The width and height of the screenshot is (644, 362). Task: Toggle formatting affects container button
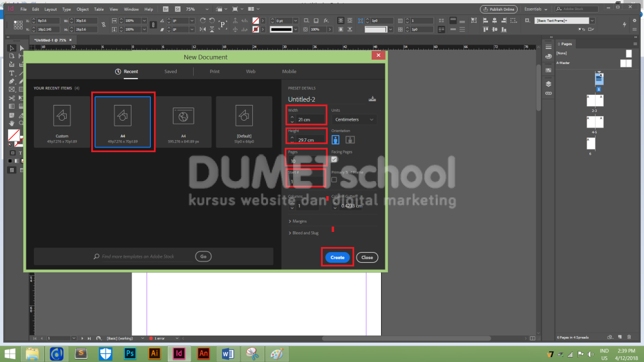click(x=13, y=153)
